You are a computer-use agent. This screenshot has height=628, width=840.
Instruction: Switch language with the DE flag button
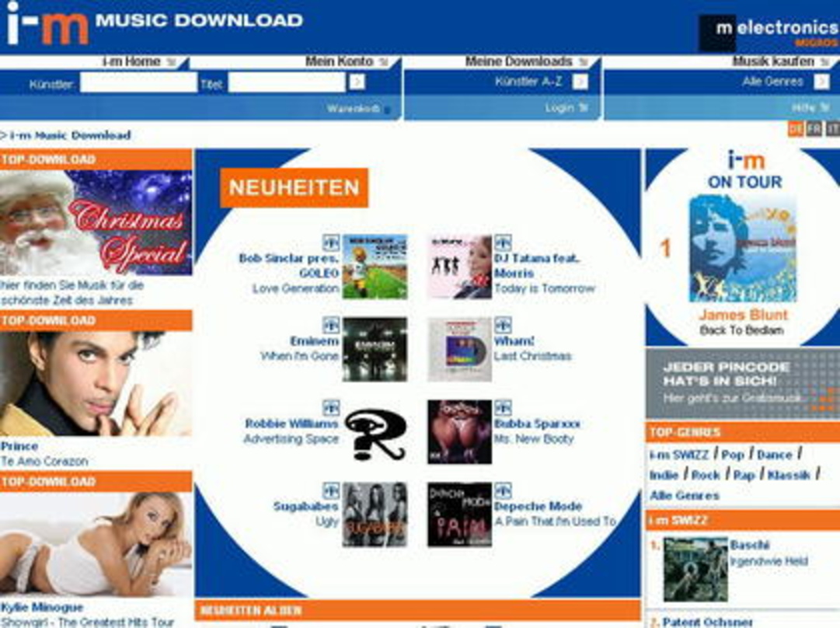(x=796, y=129)
